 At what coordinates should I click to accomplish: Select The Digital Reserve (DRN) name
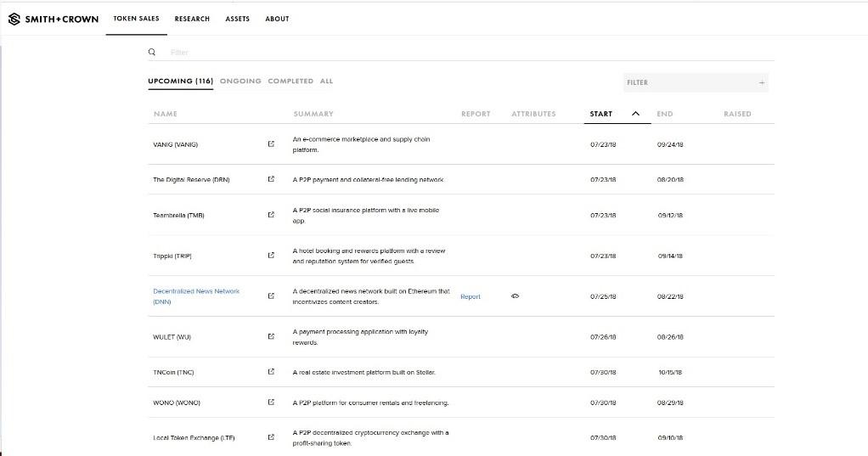[x=191, y=180]
